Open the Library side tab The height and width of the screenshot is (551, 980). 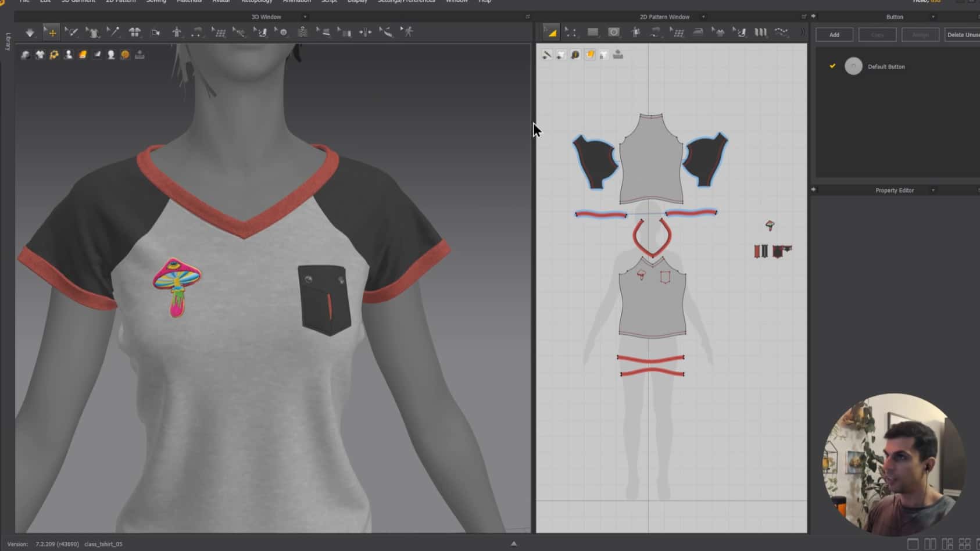coord(8,41)
